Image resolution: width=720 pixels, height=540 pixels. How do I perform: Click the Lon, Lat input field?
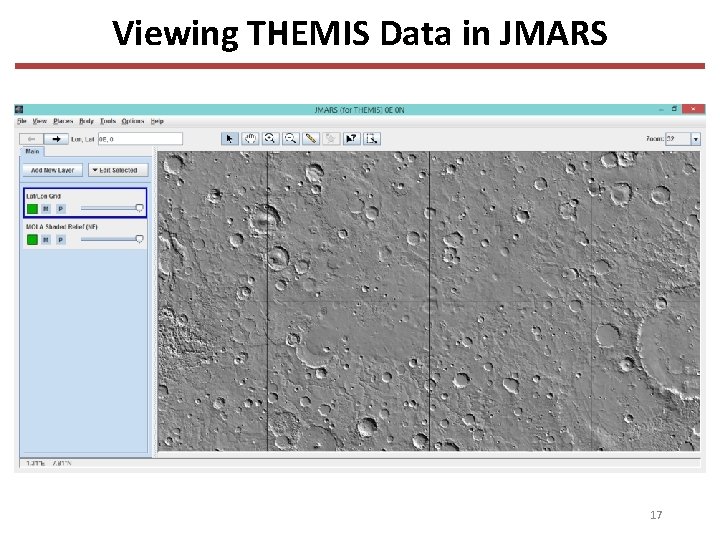[x=140, y=139]
